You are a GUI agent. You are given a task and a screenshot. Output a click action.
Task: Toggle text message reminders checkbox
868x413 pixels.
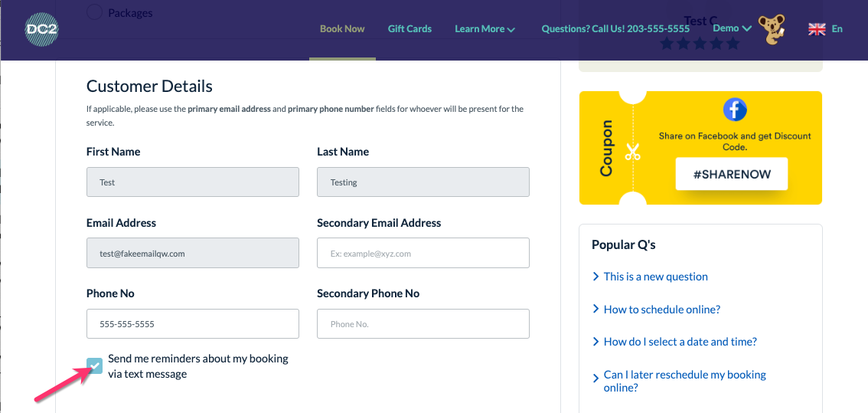tap(95, 366)
